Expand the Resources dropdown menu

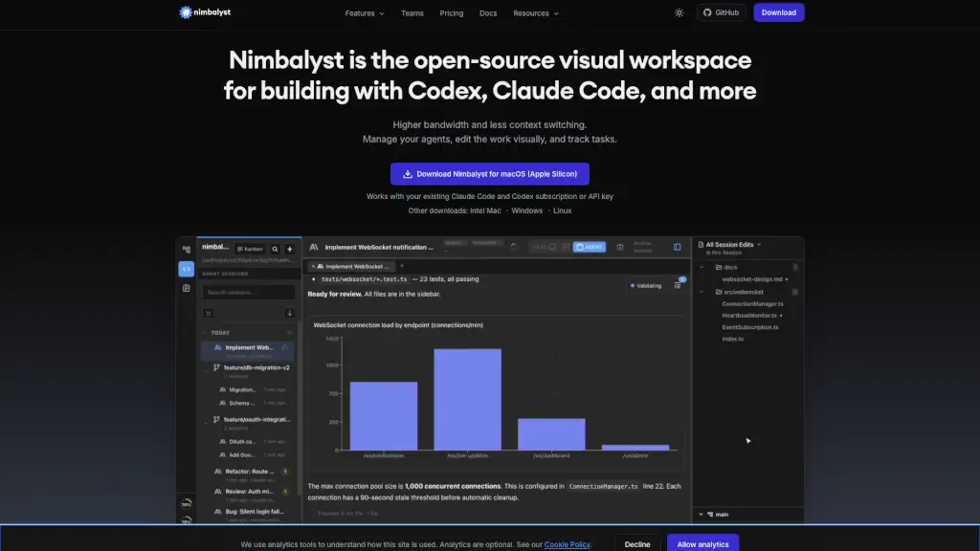coord(536,13)
